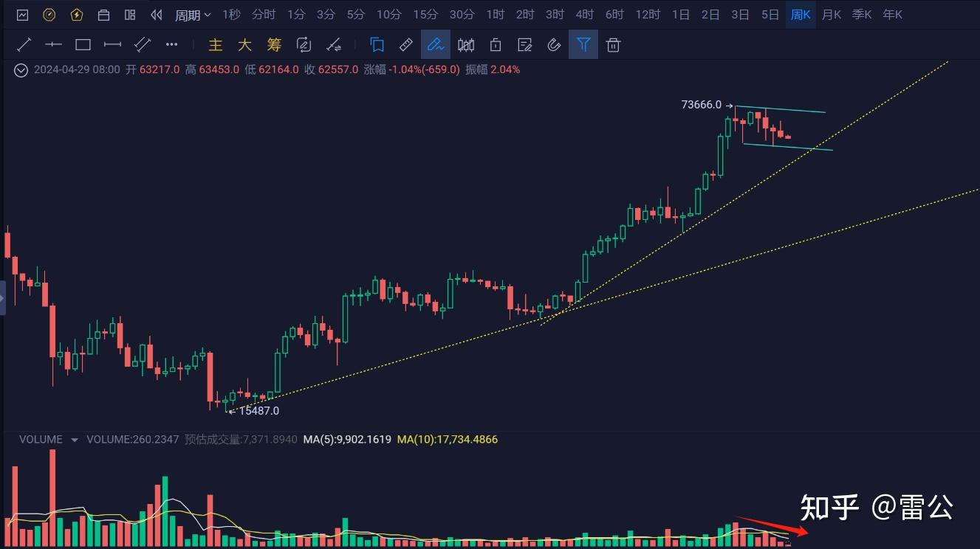The height and width of the screenshot is (549, 980).
Task: Select the parallel channel tool
Action: (x=142, y=45)
